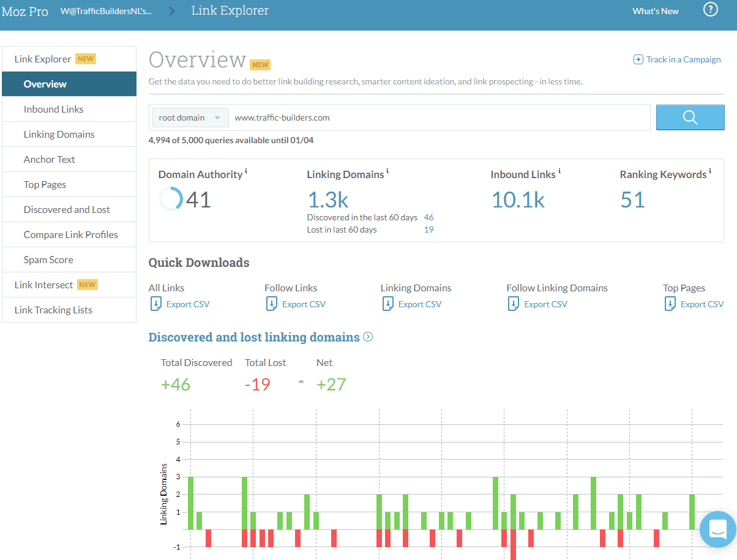
Task: Click Follow Links export download icon
Action: click(272, 304)
